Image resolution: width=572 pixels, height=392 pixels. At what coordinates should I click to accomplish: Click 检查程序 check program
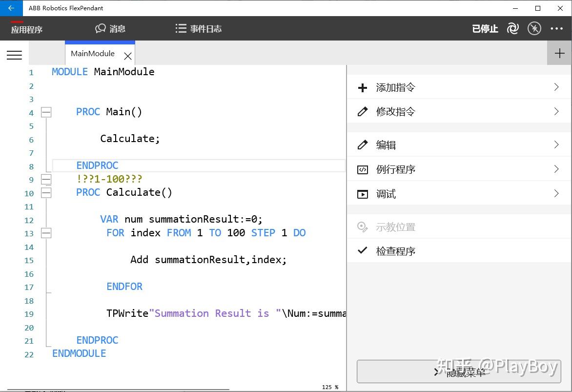[x=395, y=251]
